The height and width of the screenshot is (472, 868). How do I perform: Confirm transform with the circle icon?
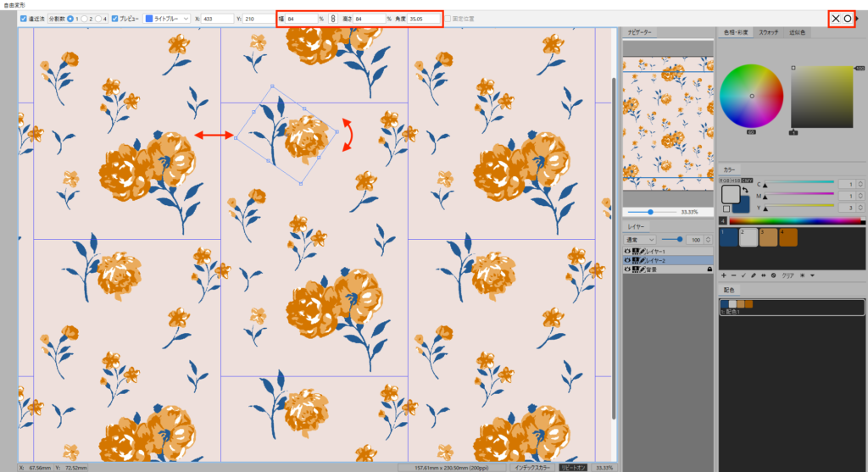(x=848, y=19)
